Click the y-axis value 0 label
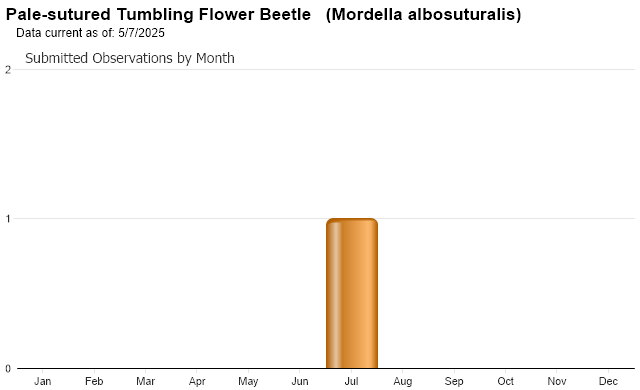This screenshot has width=640, height=390. [8, 369]
